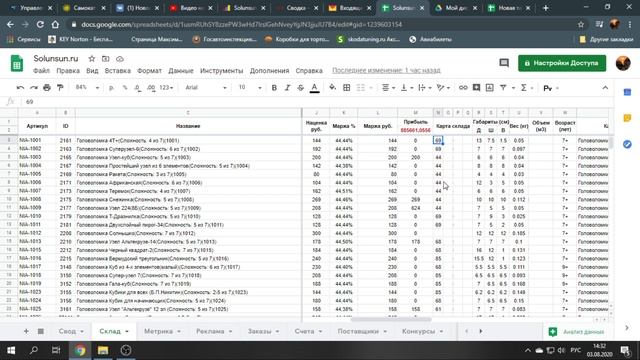This screenshot has width=640, height=360.
Task: Star the Solunsun.ru document
Action: tap(92, 59)
